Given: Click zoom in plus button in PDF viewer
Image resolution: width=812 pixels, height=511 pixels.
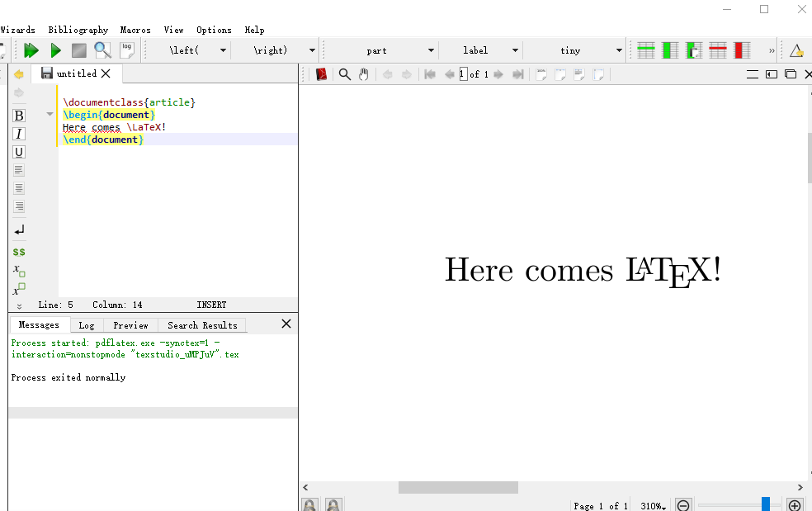Looking at the screenshot, I should point(795,505).
